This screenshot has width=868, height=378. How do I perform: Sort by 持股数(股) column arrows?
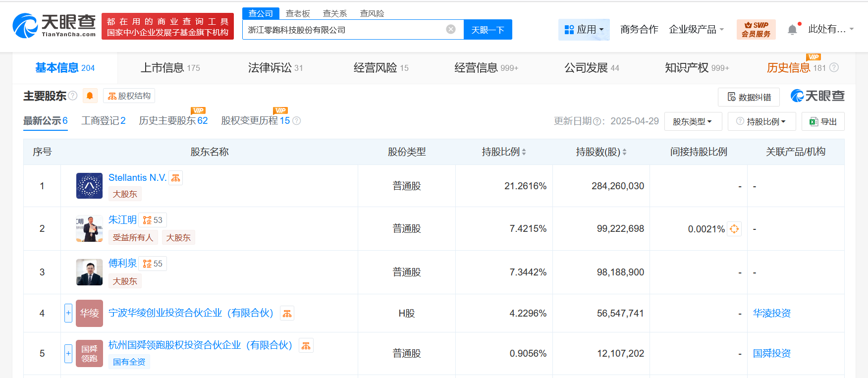624,152
